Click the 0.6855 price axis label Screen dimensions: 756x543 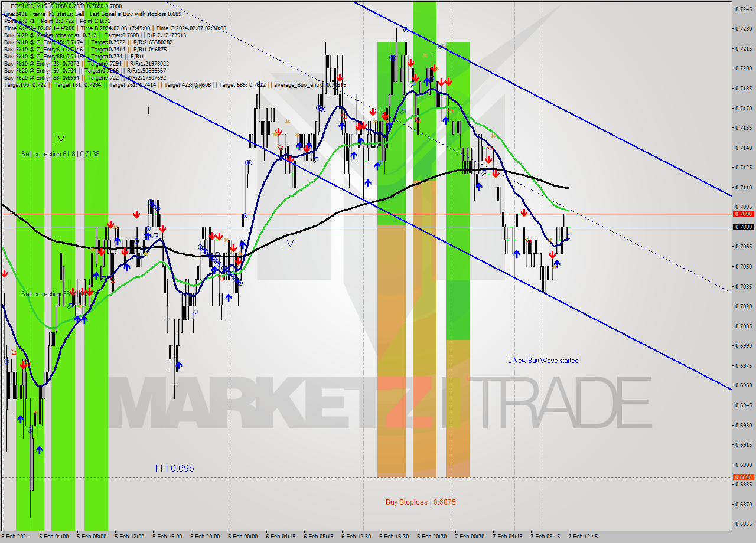click(743, 524)
